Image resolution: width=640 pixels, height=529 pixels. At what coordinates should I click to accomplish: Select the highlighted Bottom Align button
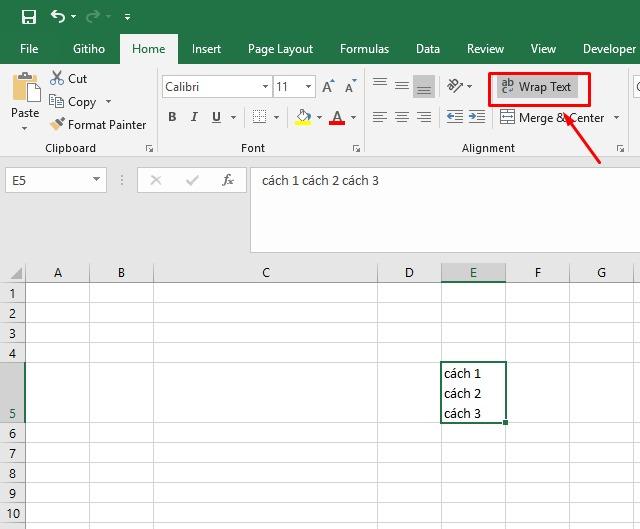[424, 86]
